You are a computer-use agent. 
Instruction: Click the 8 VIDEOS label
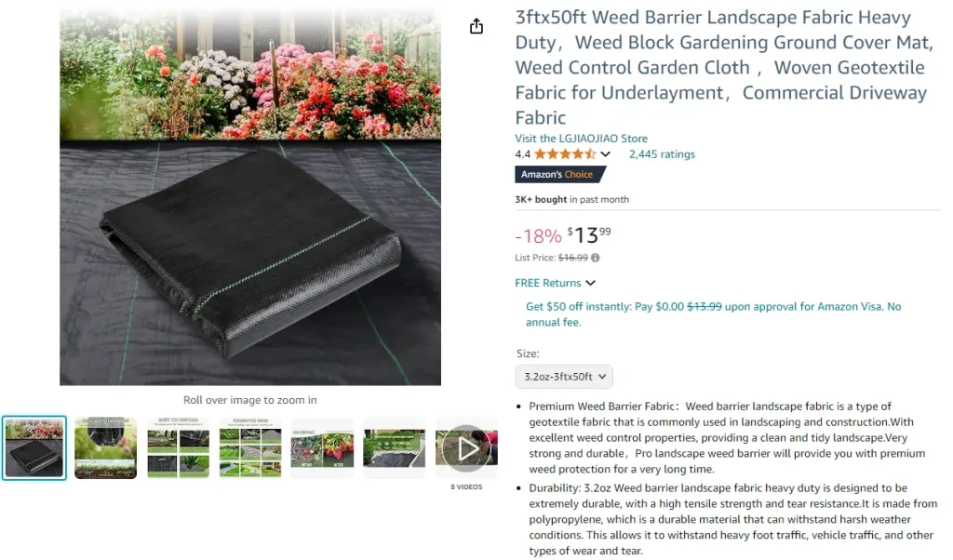[x=467, y=487]
